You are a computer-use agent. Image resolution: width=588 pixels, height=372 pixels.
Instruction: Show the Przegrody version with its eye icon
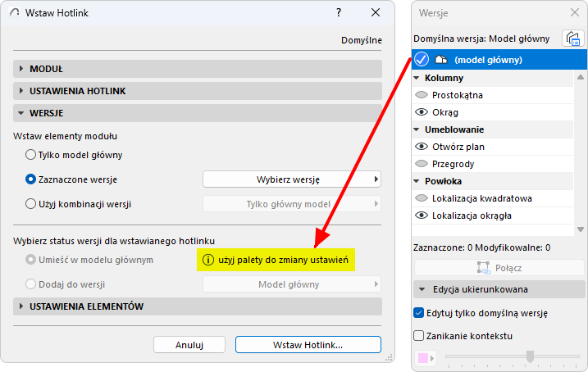pyautogui.click(x=422, y=164)
